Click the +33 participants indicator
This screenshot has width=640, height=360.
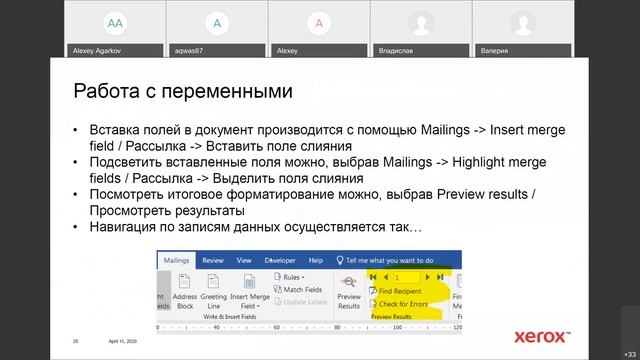point(630,354)
